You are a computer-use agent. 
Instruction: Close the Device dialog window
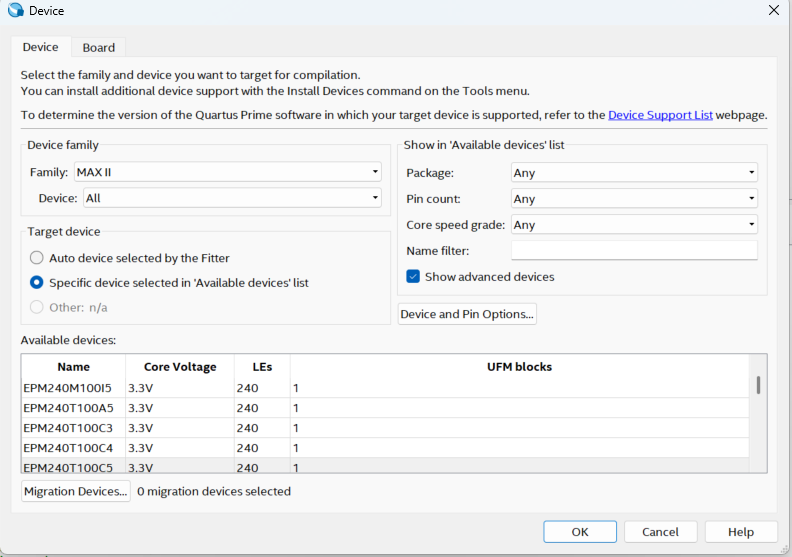(773, 11)
